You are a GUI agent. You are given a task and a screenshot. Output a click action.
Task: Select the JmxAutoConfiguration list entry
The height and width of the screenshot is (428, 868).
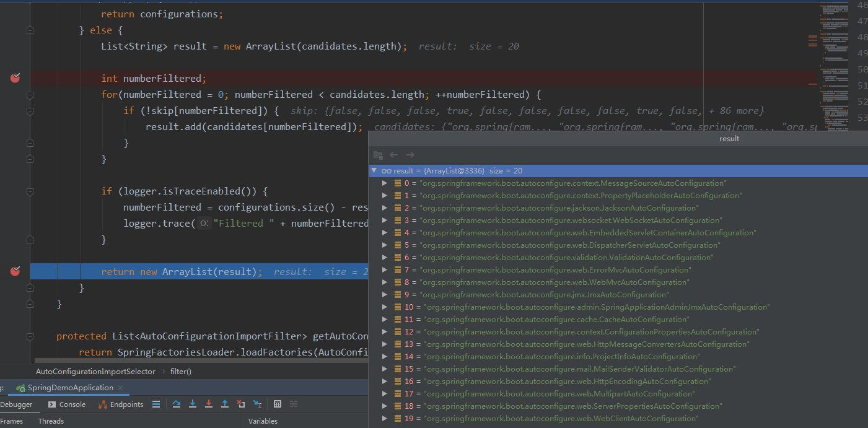tap(618, 295)
